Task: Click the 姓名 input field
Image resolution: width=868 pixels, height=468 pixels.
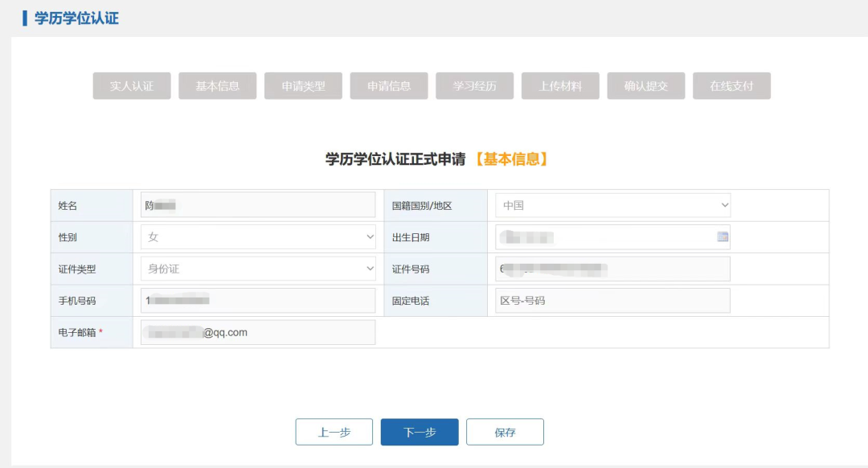Action: [257, 204]
